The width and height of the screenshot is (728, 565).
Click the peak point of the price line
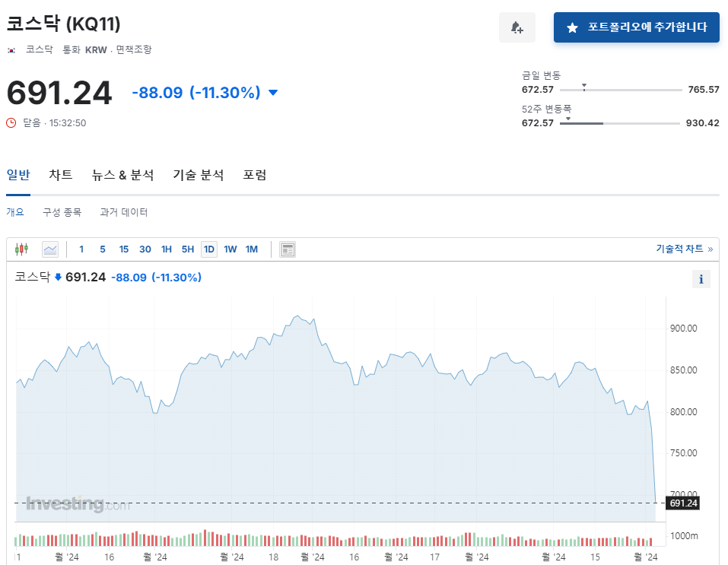tap(297, 316)
